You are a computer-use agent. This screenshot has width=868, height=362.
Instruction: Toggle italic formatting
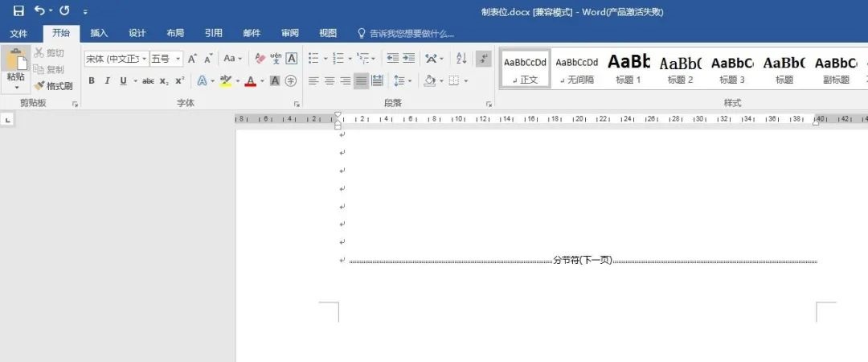[108, 81]
